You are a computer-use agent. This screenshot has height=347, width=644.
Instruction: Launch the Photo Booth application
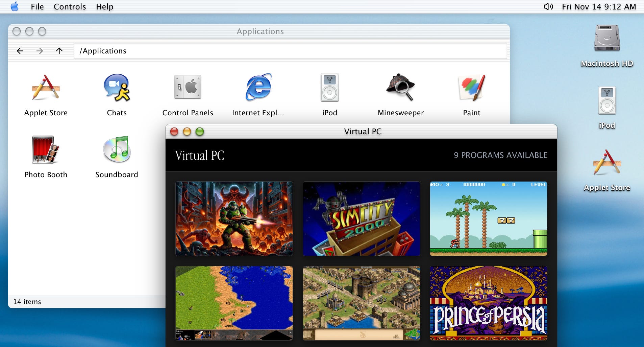point(46,149)
